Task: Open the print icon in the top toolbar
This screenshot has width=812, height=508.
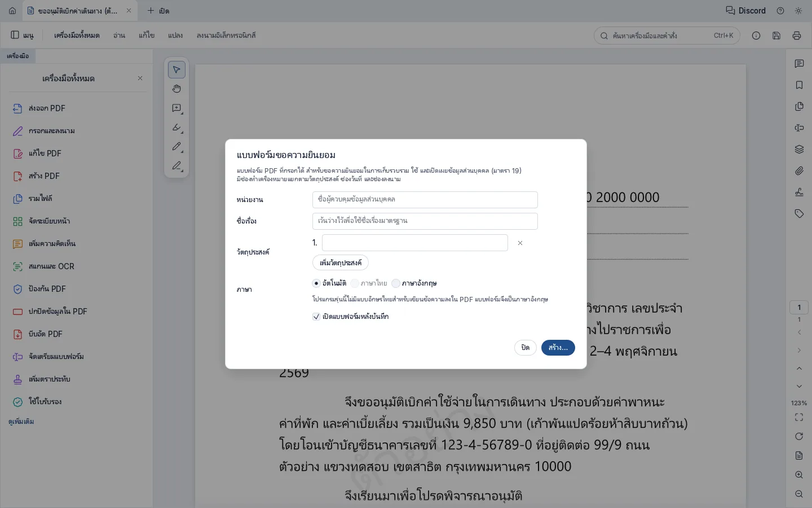Action: click(797, 36)
